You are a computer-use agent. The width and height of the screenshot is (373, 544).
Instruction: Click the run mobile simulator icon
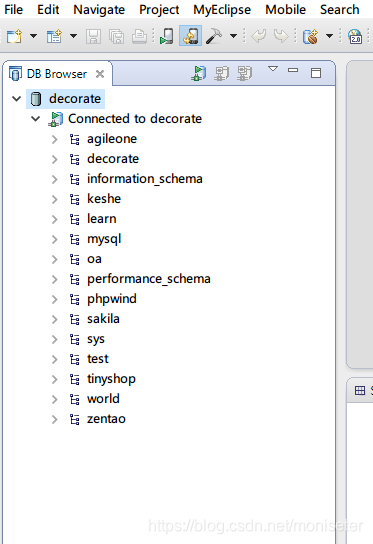tap(167, 36)
